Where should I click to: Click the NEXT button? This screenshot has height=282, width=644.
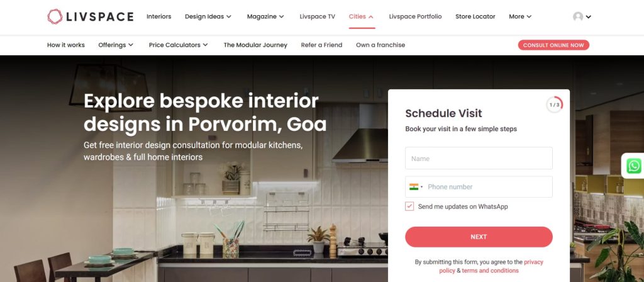(x=479, y=237)
